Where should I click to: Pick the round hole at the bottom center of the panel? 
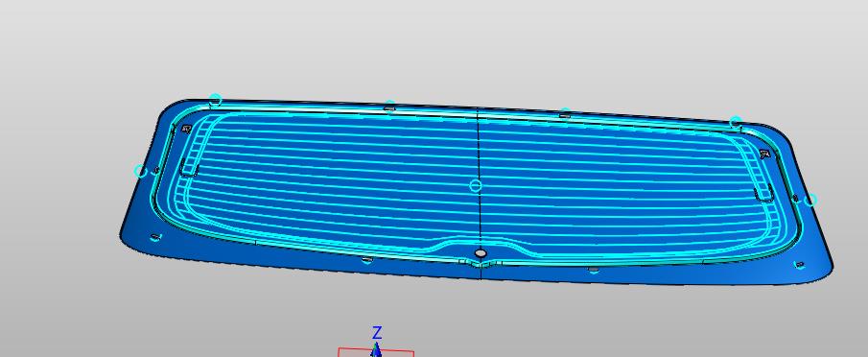point(481,253)
